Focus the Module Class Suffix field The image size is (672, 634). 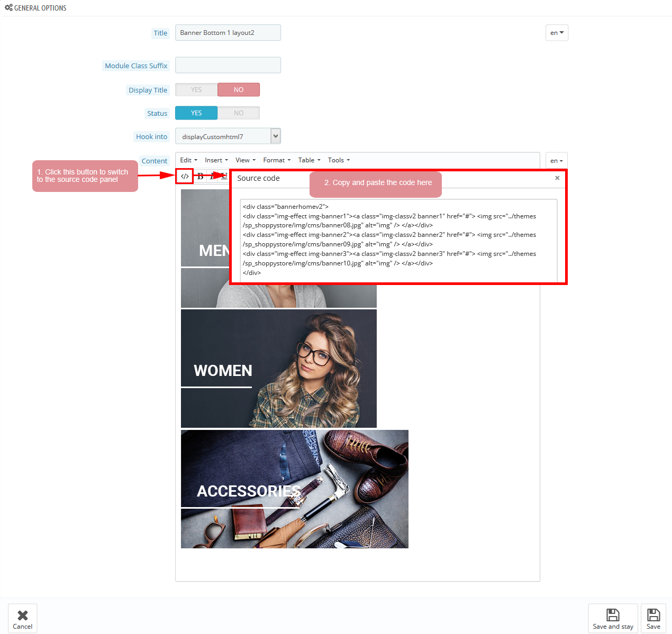tap(228, 65)
